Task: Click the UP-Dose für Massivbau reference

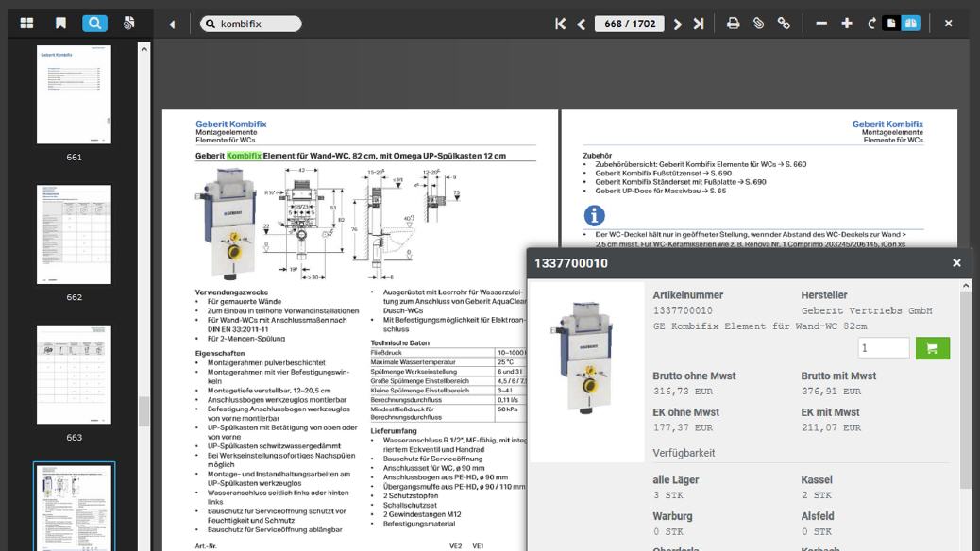Action: [x=661, y=191]
